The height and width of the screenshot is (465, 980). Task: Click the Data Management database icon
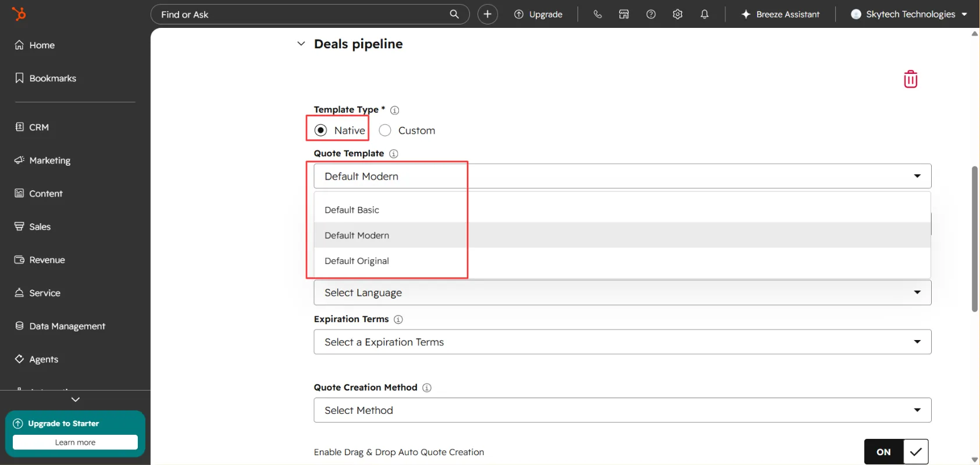pyautogui.click(x=19, y=325)
